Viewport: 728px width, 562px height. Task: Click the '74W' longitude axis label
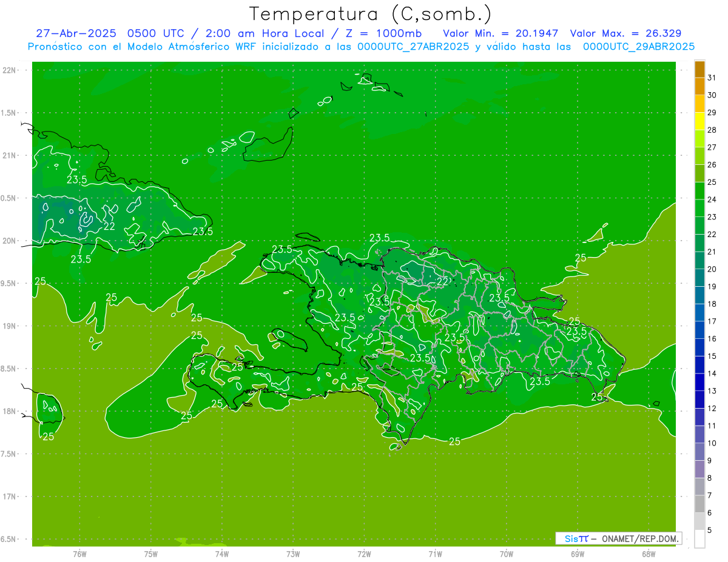[222, 554]
